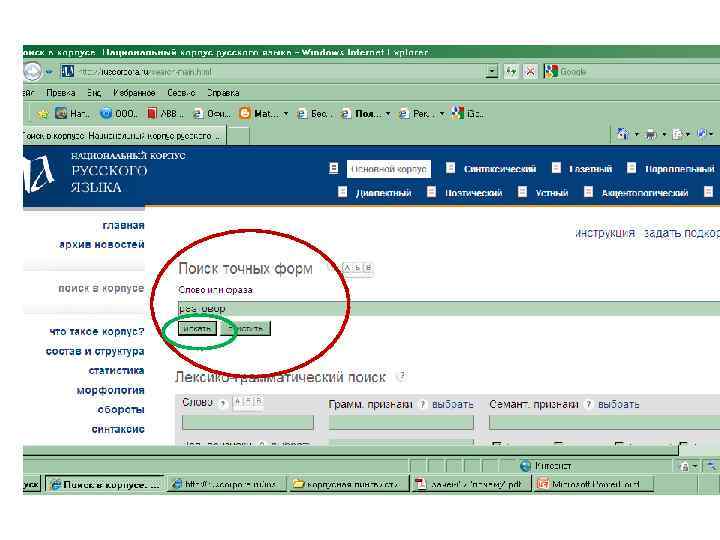The width and height of the screenshot is (720, 540).
Task: Open the 'ООО..' favorites bar link
Action: [119, 113]
